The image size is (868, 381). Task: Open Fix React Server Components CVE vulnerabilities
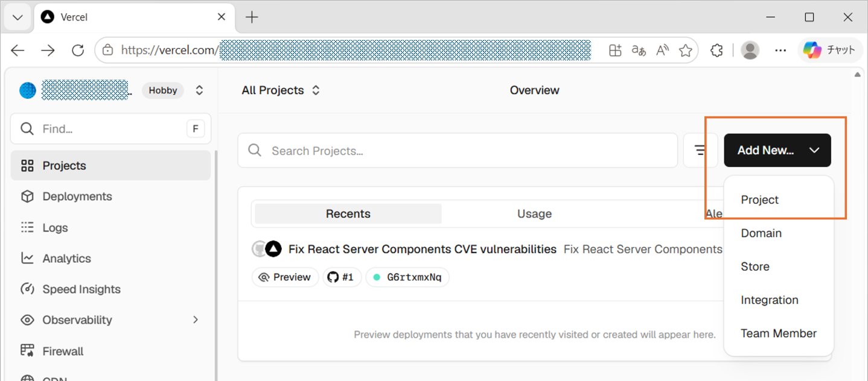423,249
